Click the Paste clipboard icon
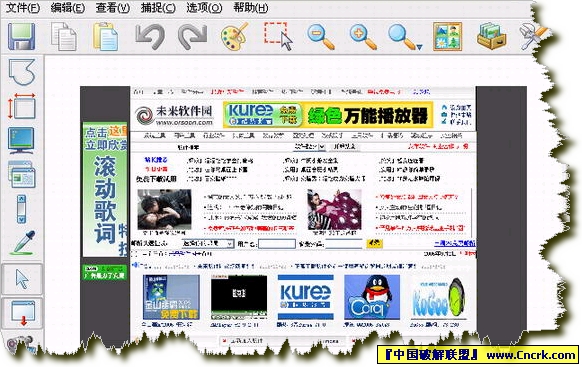The width and height of the screenshot is (582, 367). [105, 36]
